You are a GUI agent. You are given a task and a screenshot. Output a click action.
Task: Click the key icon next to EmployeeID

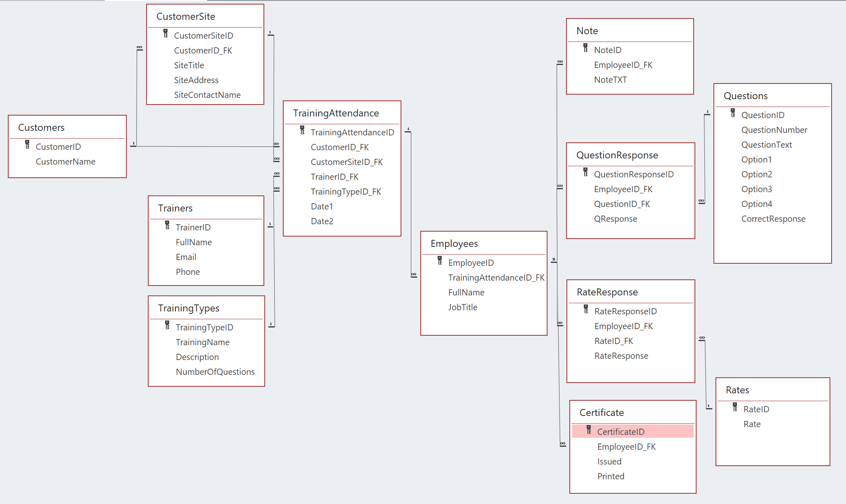[440, 261]
